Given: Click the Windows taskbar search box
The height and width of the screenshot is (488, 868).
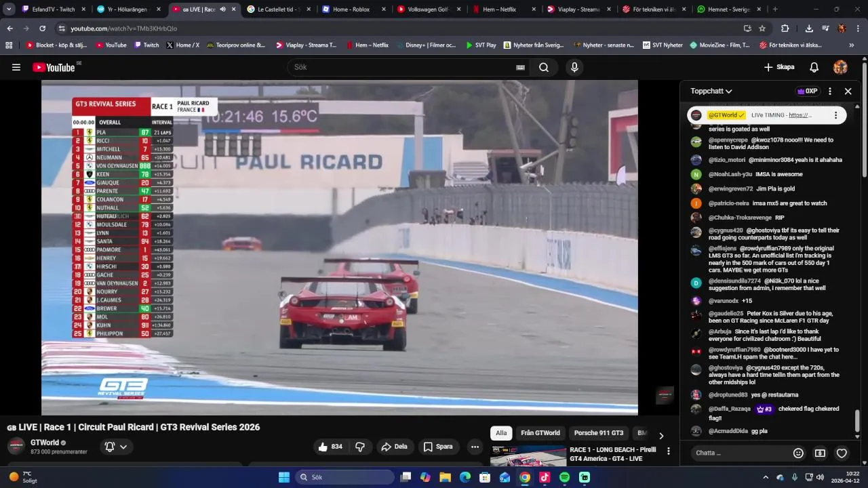Looking at the screenshot, I should (x=344, y=477).
